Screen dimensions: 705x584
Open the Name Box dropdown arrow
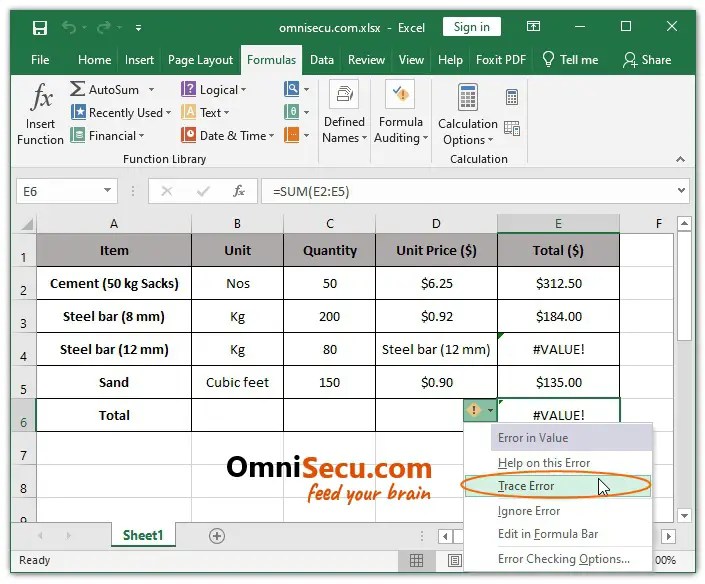(x=107, y=191)
